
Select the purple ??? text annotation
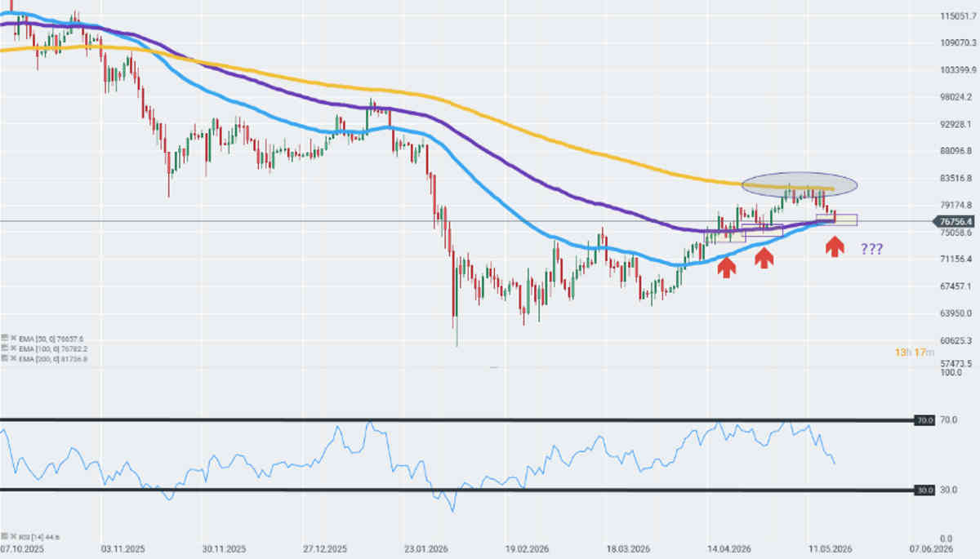pyautogui.click(x=871, y=250)
